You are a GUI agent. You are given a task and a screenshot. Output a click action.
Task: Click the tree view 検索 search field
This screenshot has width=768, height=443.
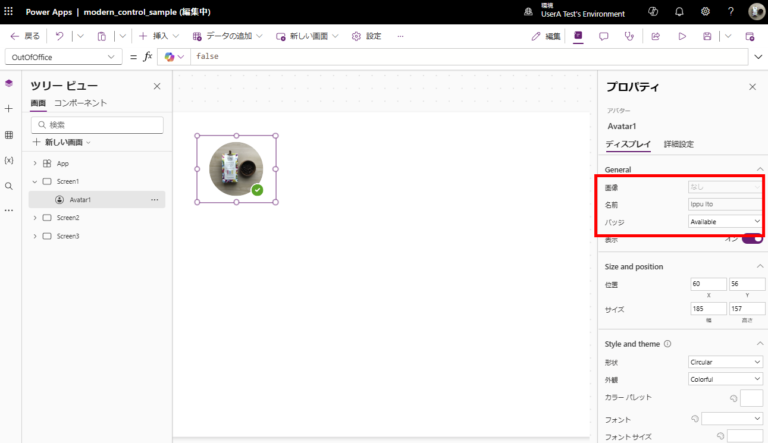tap(97, 125)
